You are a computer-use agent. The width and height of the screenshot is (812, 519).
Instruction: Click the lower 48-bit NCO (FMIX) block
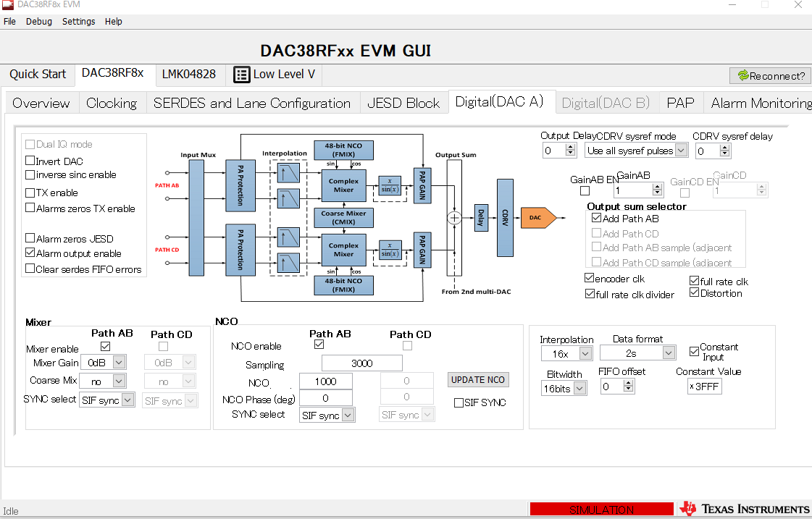pyautogui.click(x=343, y=285)
